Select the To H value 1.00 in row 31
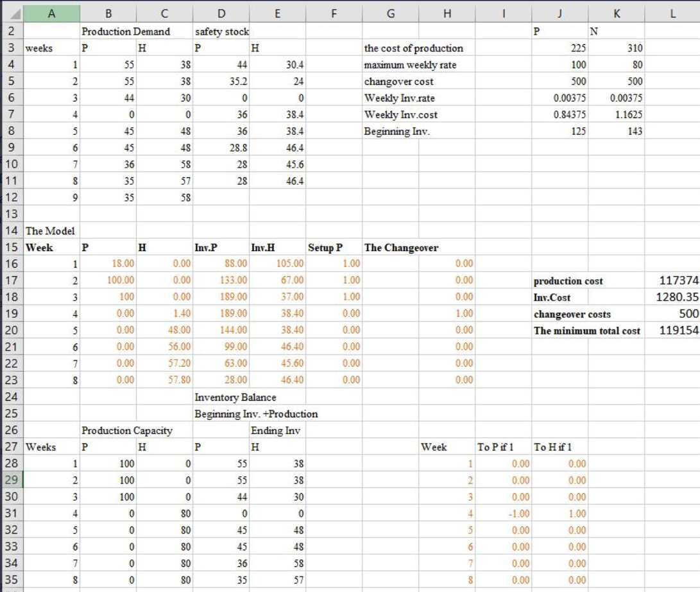This screenshot has width=700, height=592. coord(560,514)
